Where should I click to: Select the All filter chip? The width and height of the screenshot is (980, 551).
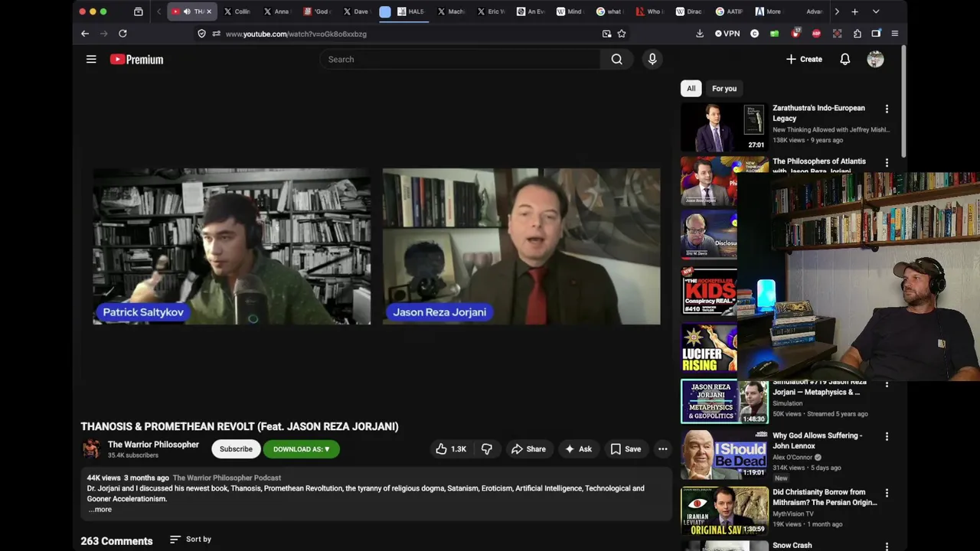(691, 88)
